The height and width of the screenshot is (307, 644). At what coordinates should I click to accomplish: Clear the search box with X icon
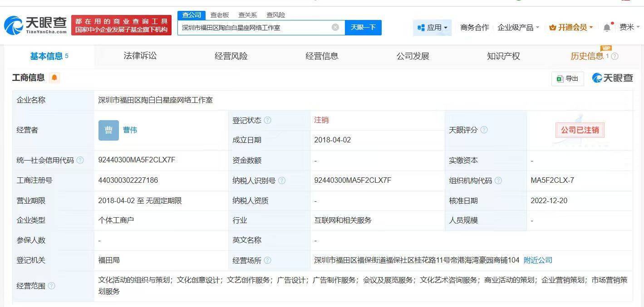[335, 27]
